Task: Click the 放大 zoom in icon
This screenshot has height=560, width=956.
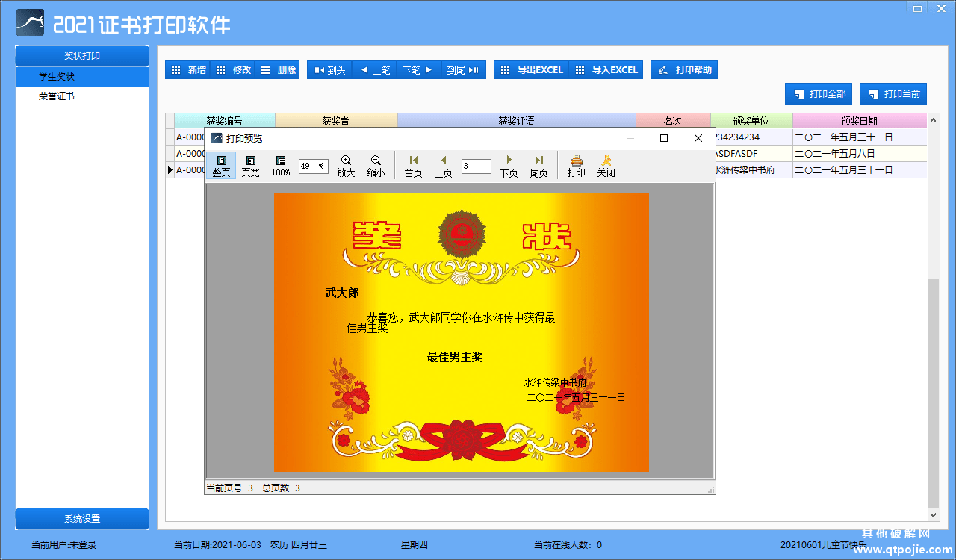Action: point(346,166)
